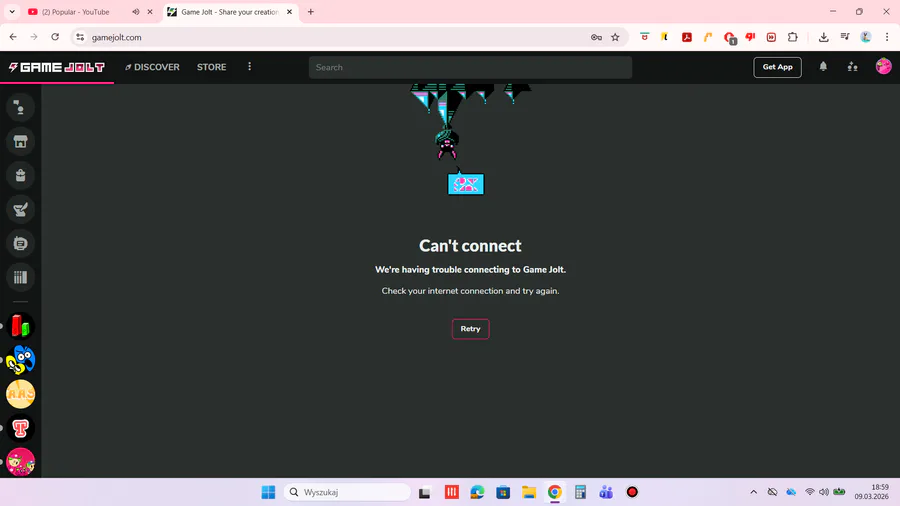Go back in browser history
This screenshot has height=506, width=900.
point(13,37)
